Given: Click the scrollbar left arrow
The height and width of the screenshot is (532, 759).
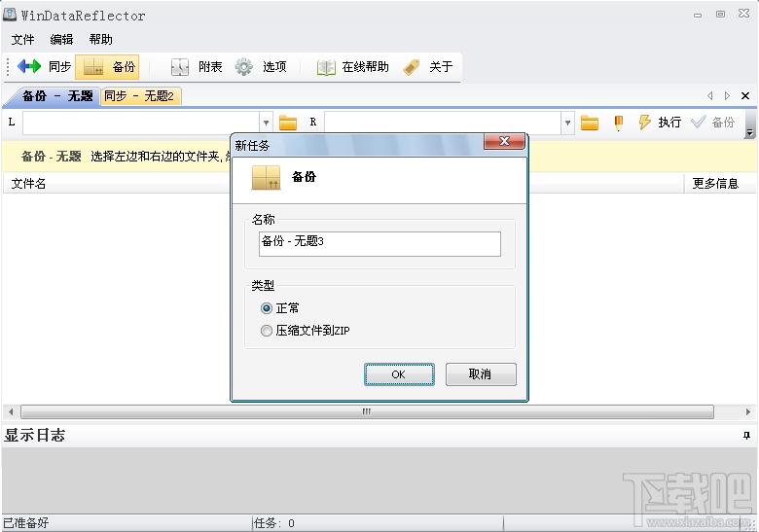Looking at the screenshot, I should pos(11,412).
